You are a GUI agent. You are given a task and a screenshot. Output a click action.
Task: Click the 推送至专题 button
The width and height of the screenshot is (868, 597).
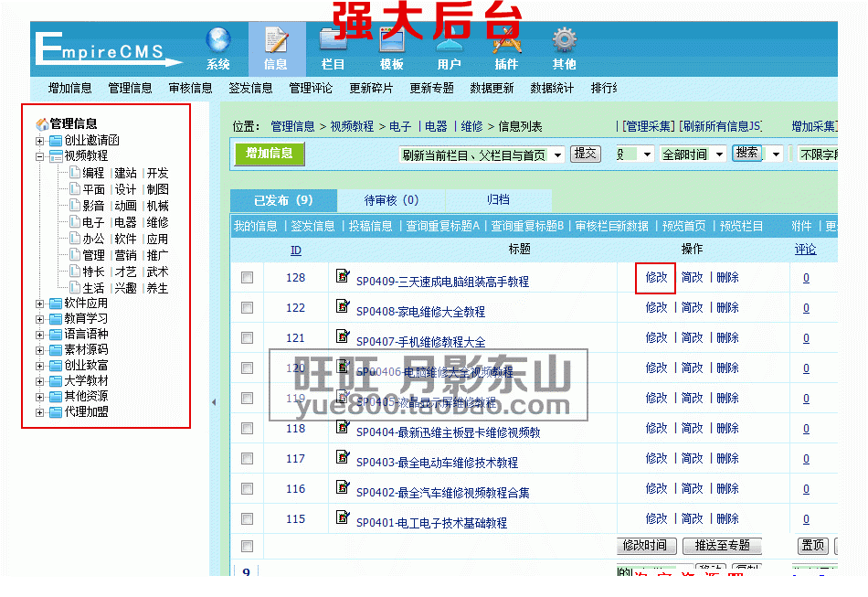click(723, 546)
